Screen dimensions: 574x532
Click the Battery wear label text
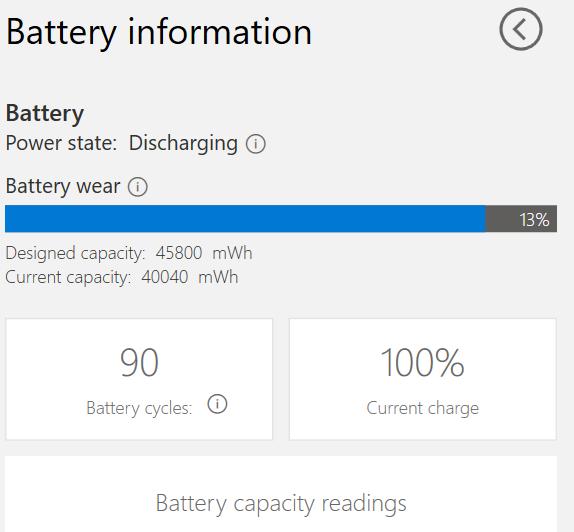(63, 186)
